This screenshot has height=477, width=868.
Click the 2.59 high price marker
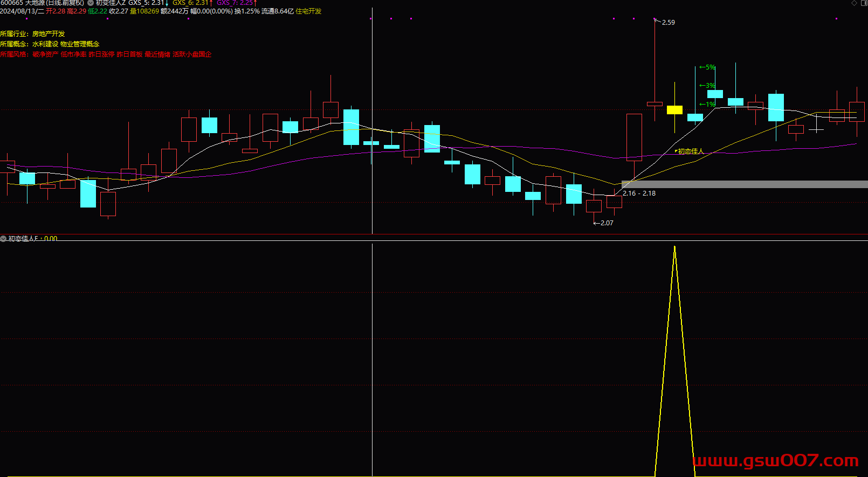pyautogui.click(x=667, y=23)
